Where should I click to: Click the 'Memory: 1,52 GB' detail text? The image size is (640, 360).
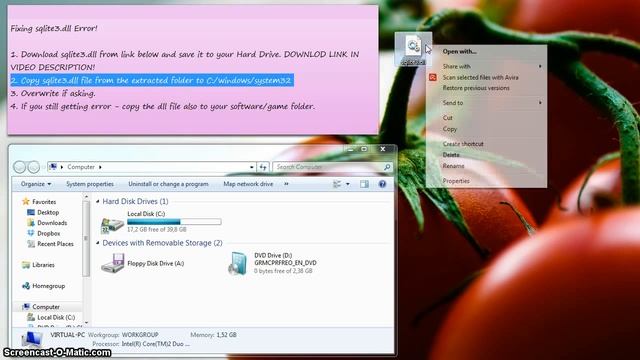coord(213,335)
